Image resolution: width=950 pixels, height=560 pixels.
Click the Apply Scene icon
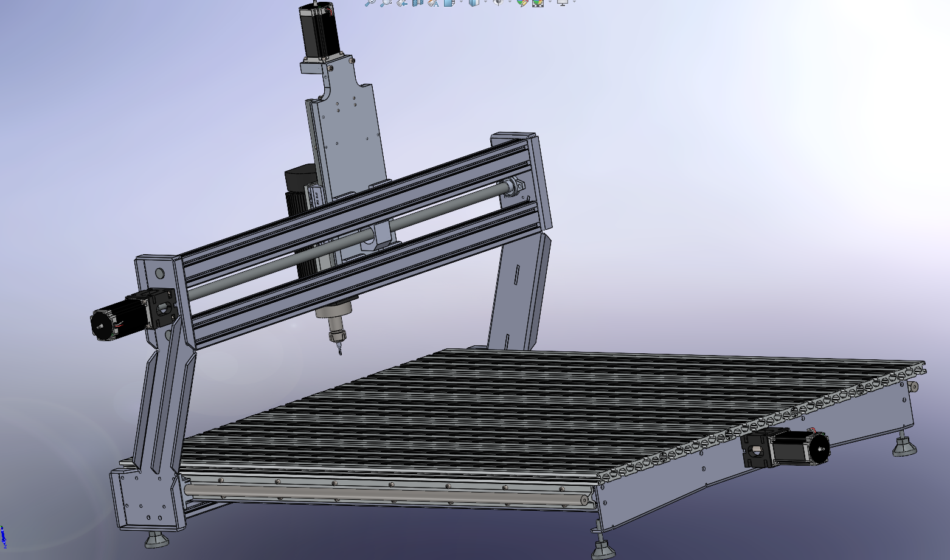point(538,2)
